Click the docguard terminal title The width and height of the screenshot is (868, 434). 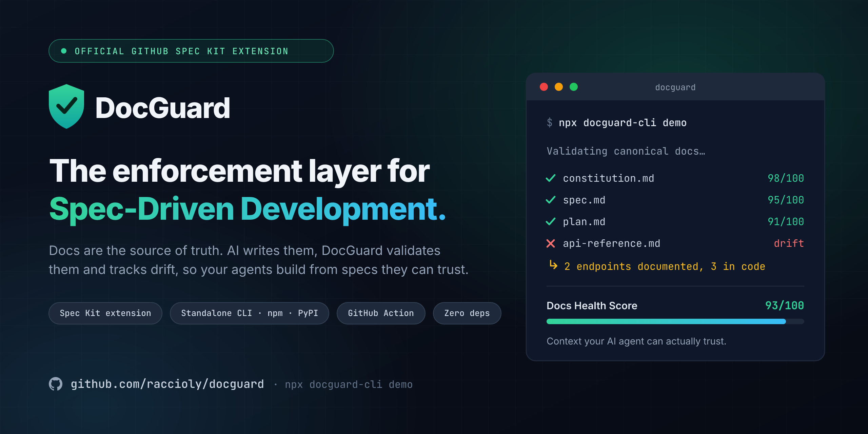tap(675, 87)
